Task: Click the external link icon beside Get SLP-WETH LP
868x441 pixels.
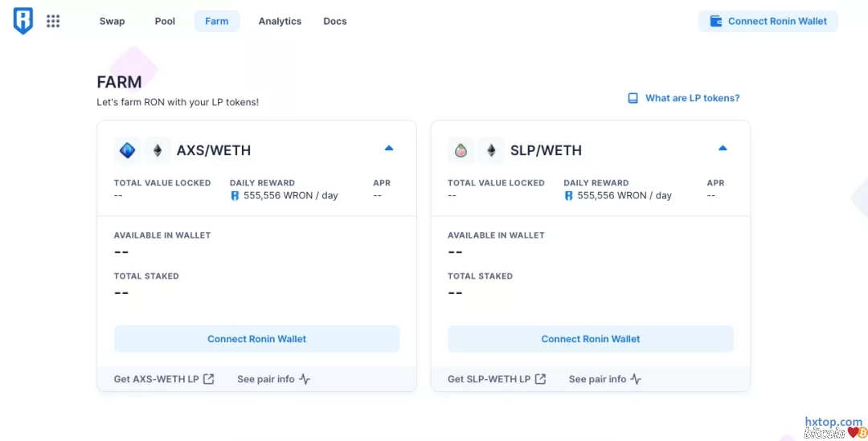Action: click(541, 379)
